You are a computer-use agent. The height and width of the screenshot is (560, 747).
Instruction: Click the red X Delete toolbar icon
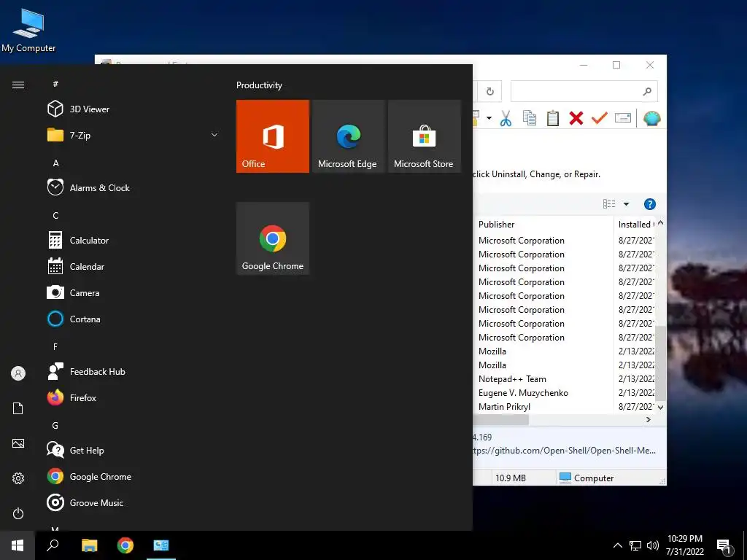point(576,118)
